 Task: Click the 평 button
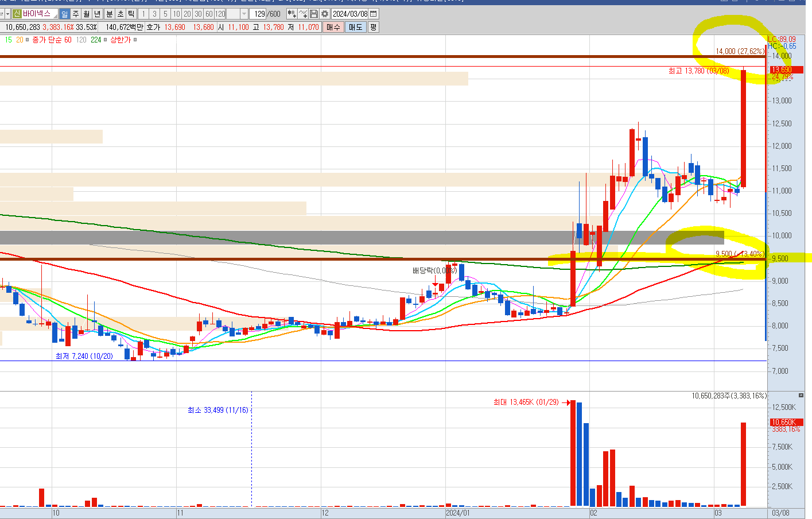pyautogui.click(x=374, y=27)
